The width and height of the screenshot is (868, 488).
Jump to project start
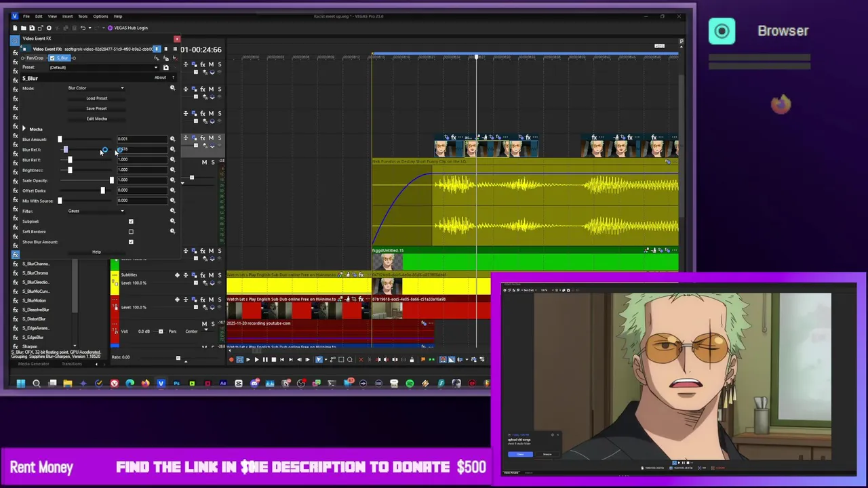[282, 359]
